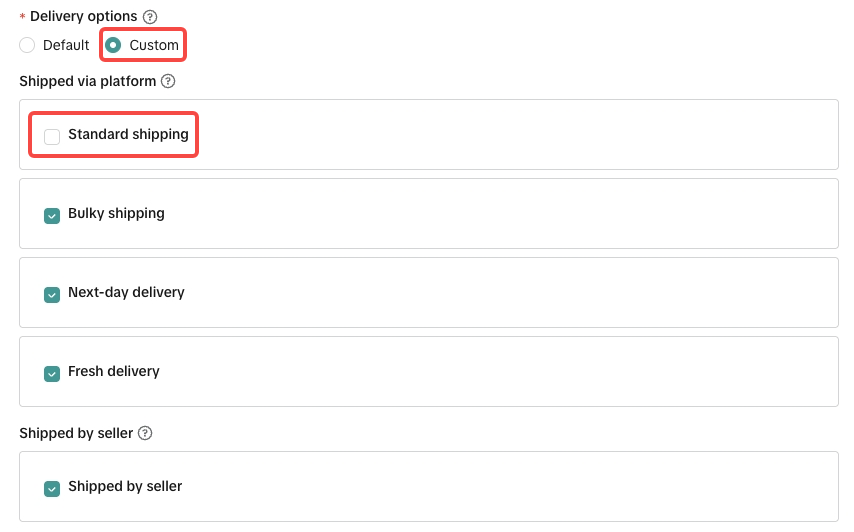This screenshot has width=854, height=532.
Task: Select the Default radio button
Action: pyautogui.click(x=27, y=45)
